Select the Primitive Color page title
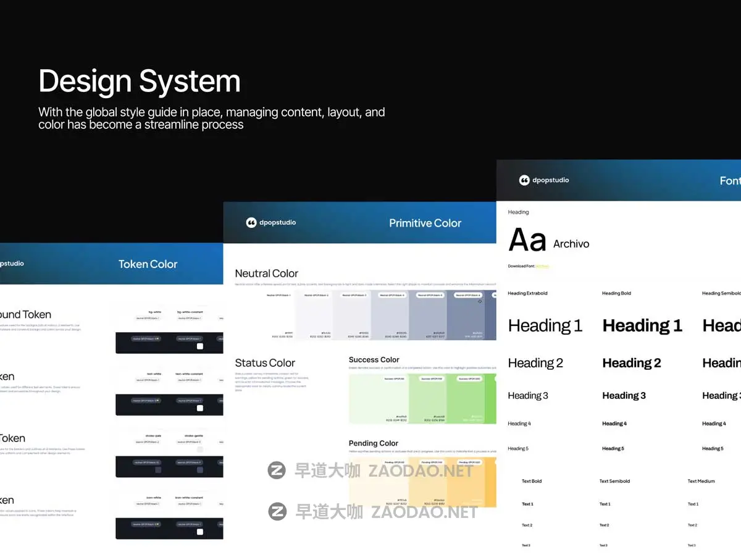The width and height of the screenshot is (741, 560). [x=425, y=224]
